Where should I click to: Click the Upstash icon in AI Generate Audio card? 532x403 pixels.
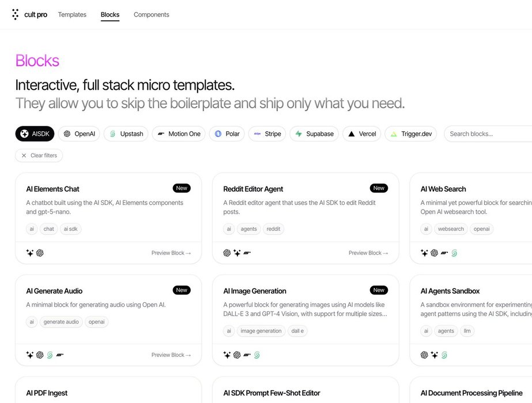click(50, 355)
